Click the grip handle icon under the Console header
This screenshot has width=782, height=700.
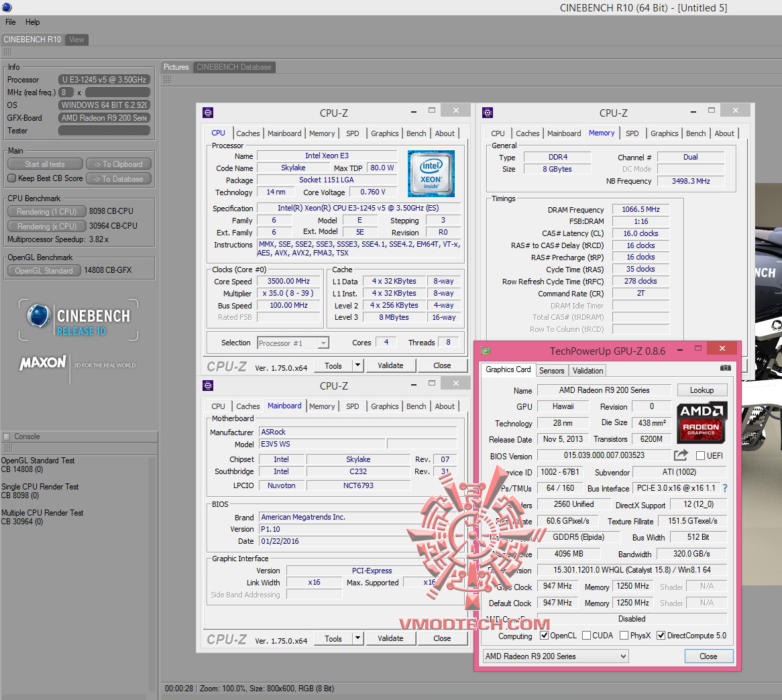tap(8, 448)
